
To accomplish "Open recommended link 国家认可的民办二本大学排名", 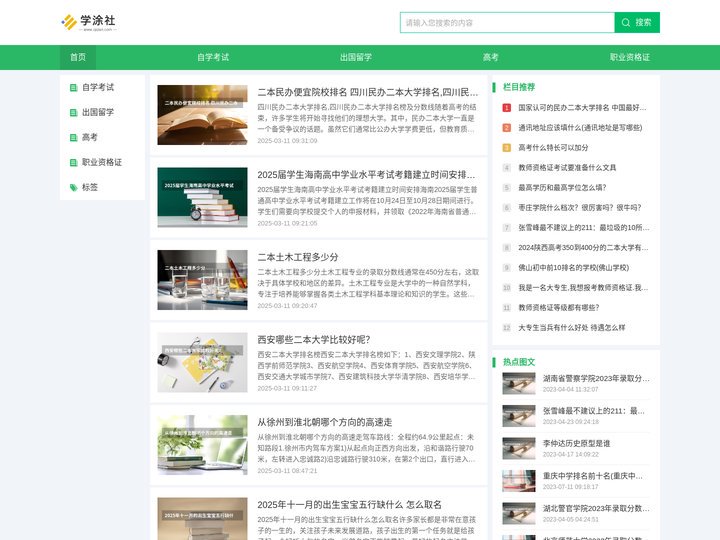I will 582,107.
